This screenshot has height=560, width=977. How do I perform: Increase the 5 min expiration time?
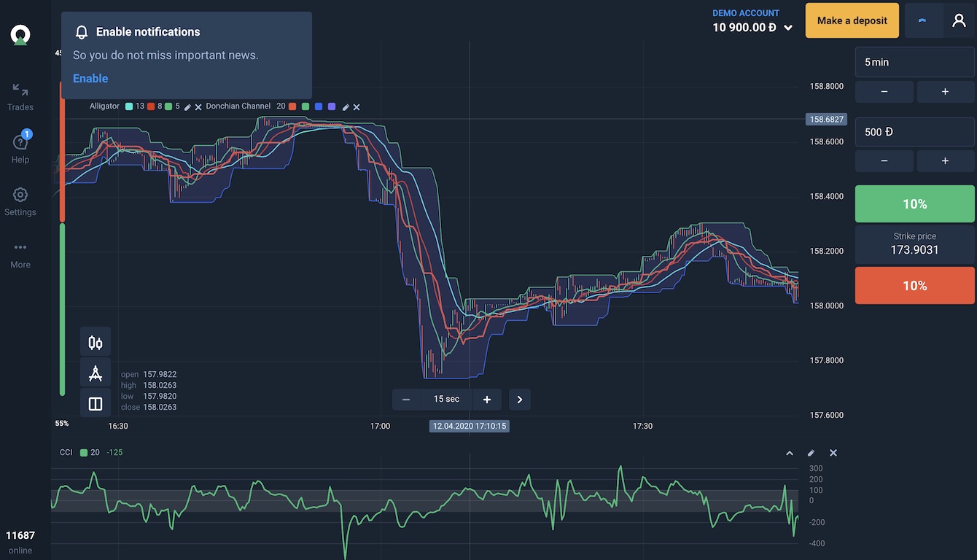[x=945, y=92]
